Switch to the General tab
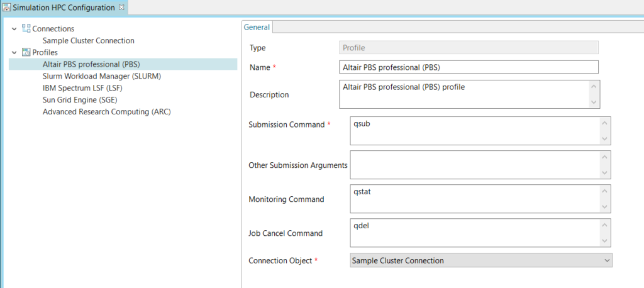The image size is (644, 288). coord(257,27)
